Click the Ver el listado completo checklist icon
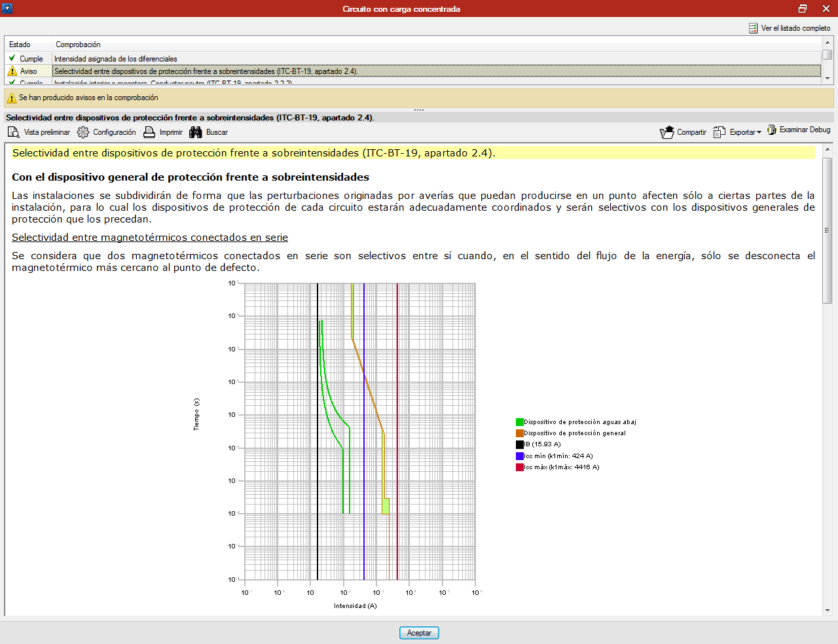The height and width of the screenshot is (644, 838). point(754,28)
